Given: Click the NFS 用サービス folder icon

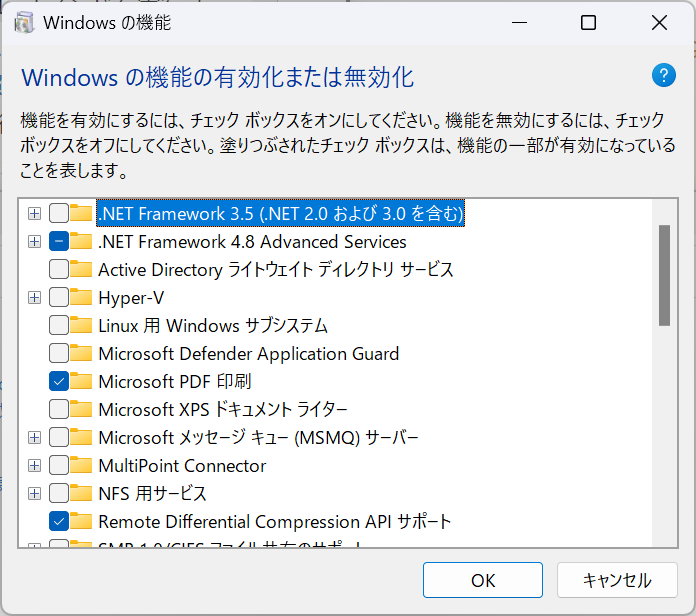Looking at the screenshot, I should (81, 493).
